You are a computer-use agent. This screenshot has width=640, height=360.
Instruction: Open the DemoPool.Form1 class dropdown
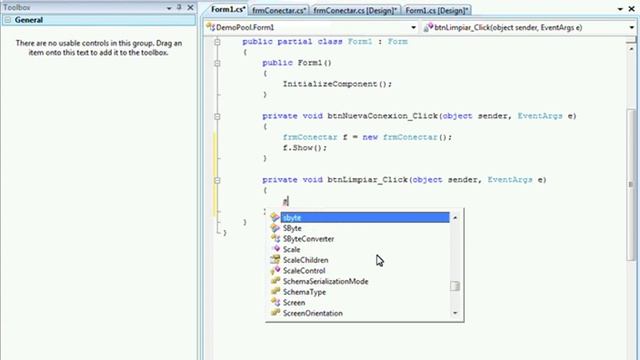[x=413, y=27]
